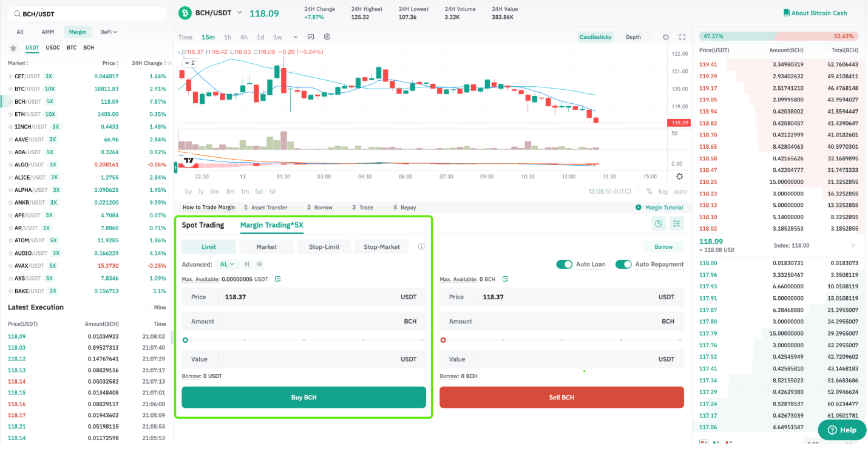Toggle log scale on the chart
This screenshot has height=451, width=868.
(x=663, y=191)
